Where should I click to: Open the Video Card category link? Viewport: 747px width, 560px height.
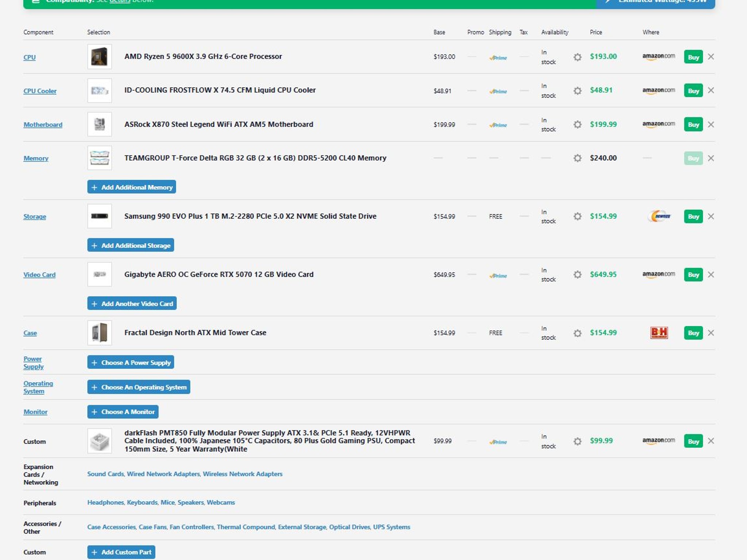(39, 275)
